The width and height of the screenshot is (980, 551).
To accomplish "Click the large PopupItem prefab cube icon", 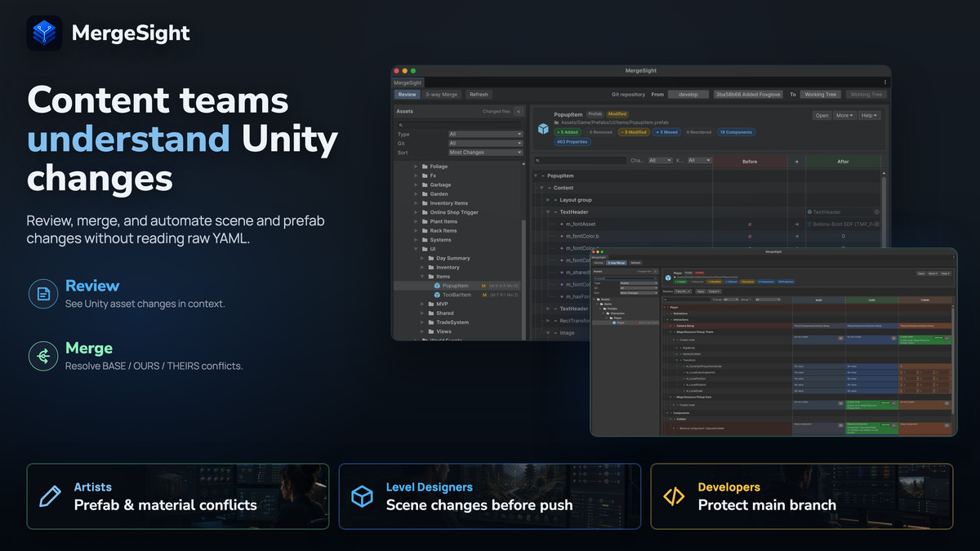I will click(543, 129).
